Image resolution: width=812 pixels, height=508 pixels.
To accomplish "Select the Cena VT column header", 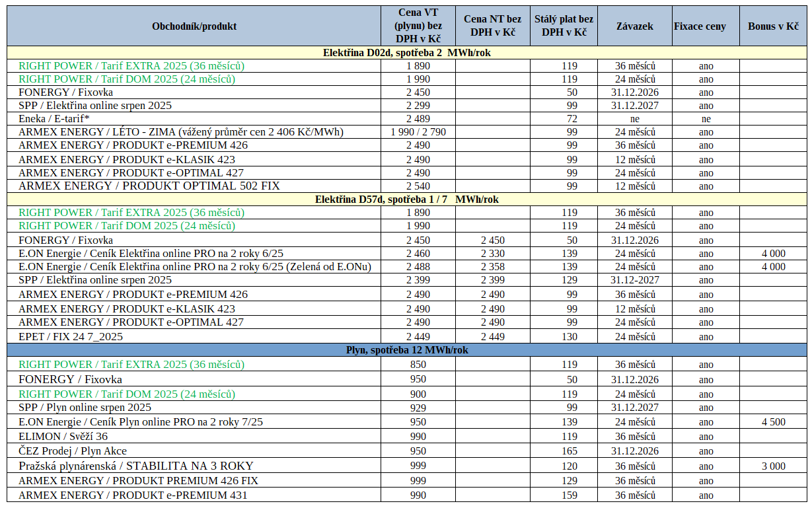I will 418,26.
